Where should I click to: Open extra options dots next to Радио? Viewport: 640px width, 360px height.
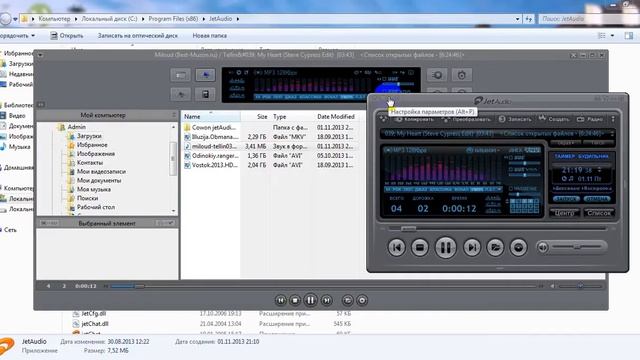coord(613,119)
